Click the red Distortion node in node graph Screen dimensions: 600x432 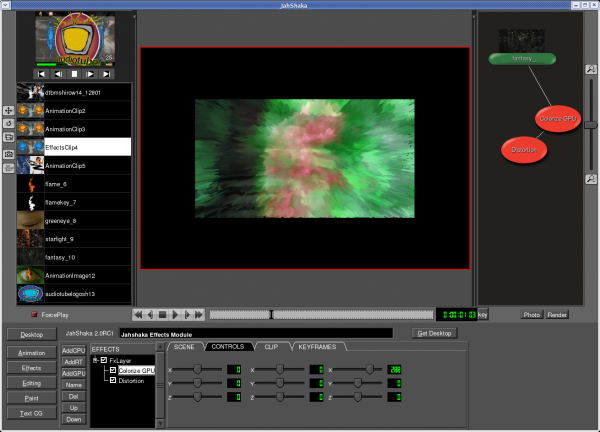pyautogui.click(x=526, y=150)
